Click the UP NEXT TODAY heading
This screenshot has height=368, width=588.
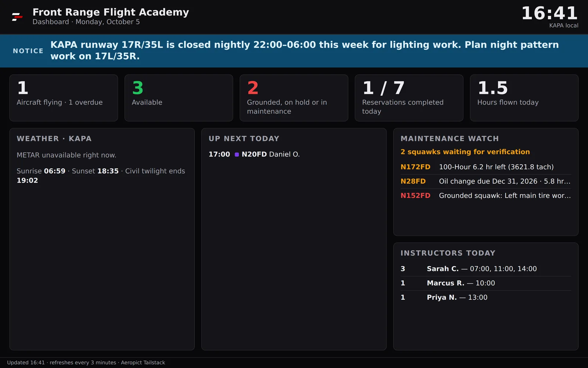coord(244,139)
